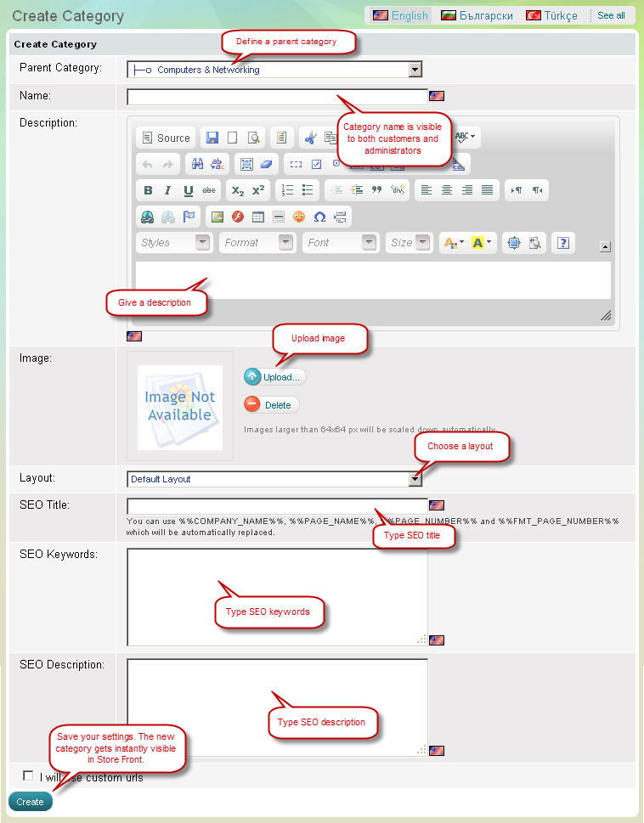Expand the Layout dropdown
The width and height of the screenshot is (644, 823).
pos(415,479)
